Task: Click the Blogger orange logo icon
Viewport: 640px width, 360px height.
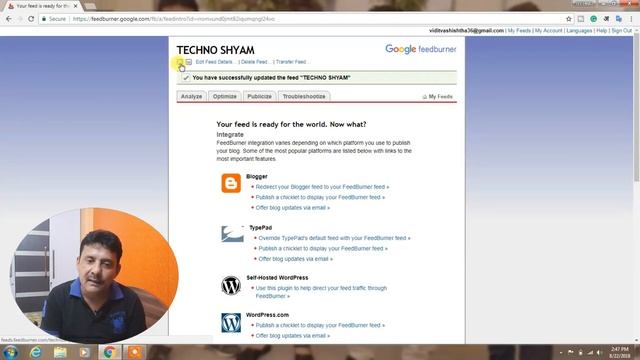Action: 231,183
